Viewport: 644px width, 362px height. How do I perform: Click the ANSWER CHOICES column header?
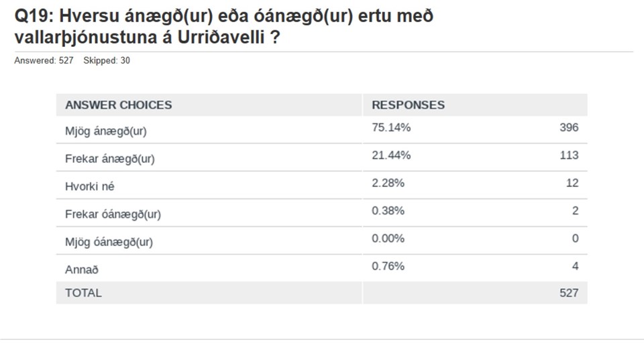point(118,105)
